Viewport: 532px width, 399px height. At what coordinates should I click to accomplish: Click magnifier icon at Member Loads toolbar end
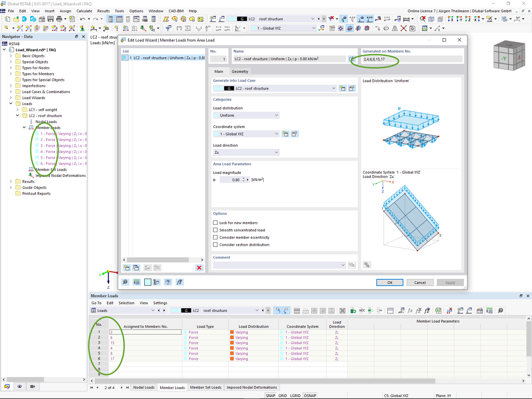click(x=500, y=311)
